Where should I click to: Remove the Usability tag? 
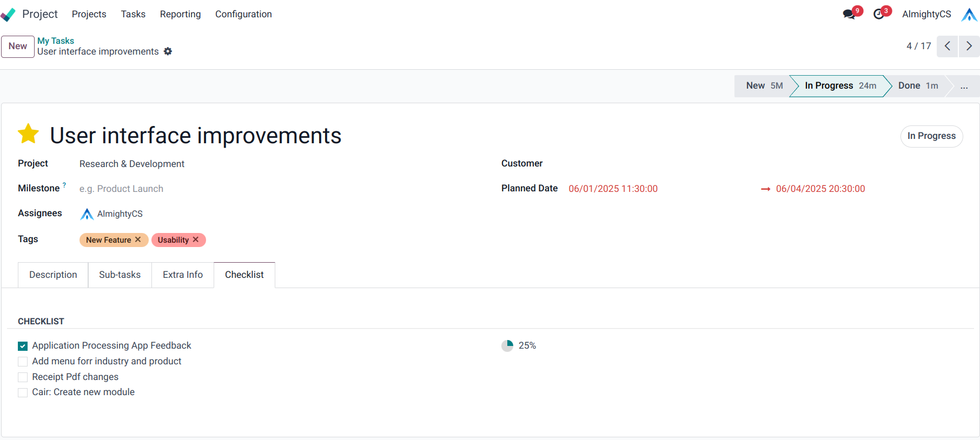(x=196, y=239)
